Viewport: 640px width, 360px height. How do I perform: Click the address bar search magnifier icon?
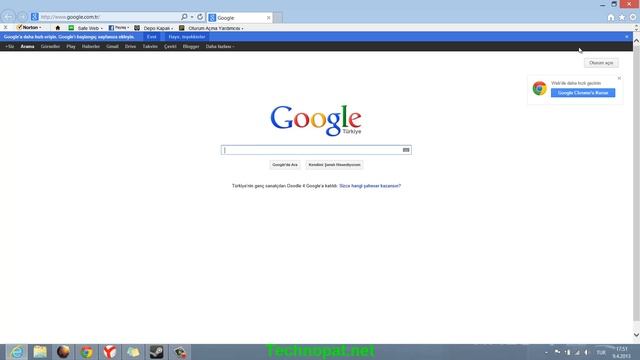point(184,17)
